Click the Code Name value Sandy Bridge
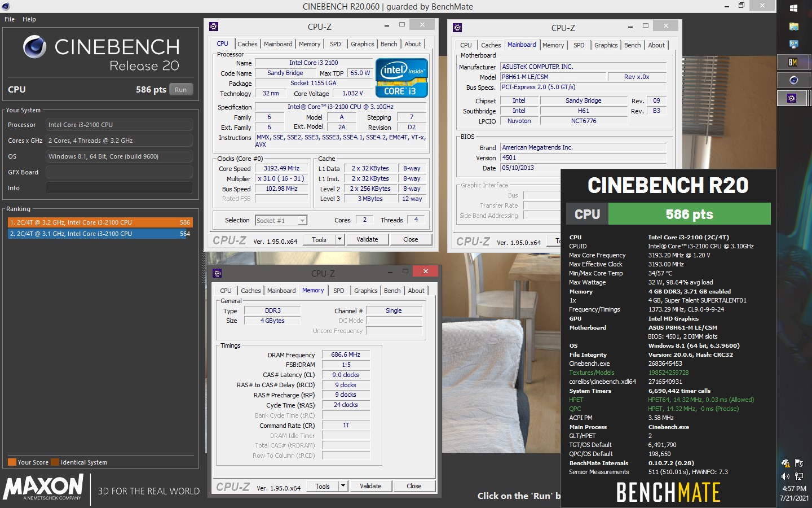 285,73
